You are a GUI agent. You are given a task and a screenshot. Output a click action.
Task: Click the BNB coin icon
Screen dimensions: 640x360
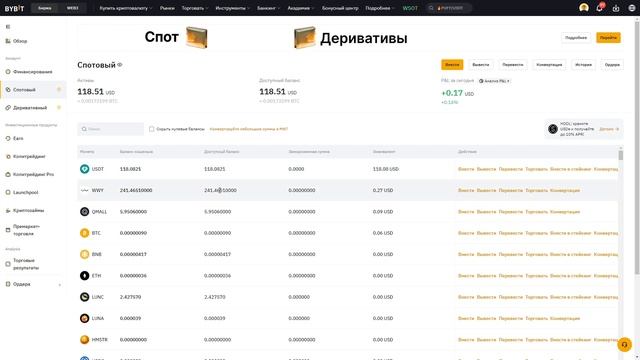point(84,254)
